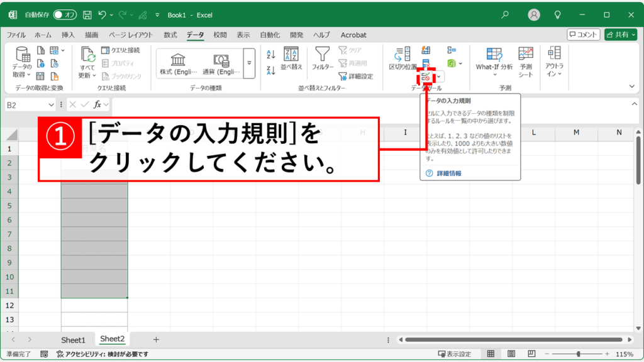Click the Undo icon
644x362 pixels.
click(102, 15)
